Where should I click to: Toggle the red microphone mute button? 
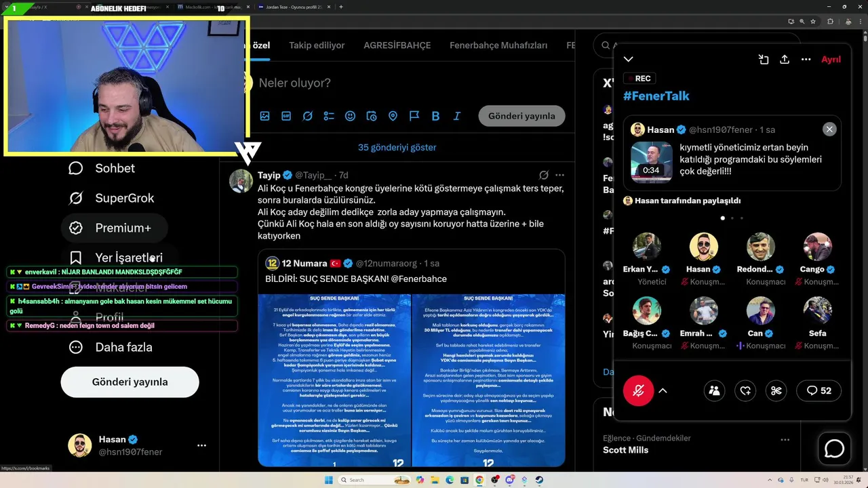point(638,390)
